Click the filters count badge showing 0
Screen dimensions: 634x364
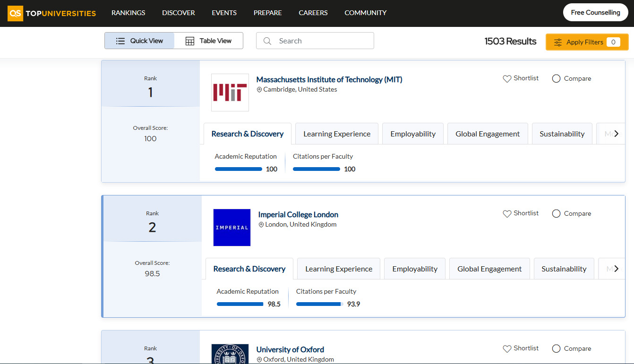point(613,42)
